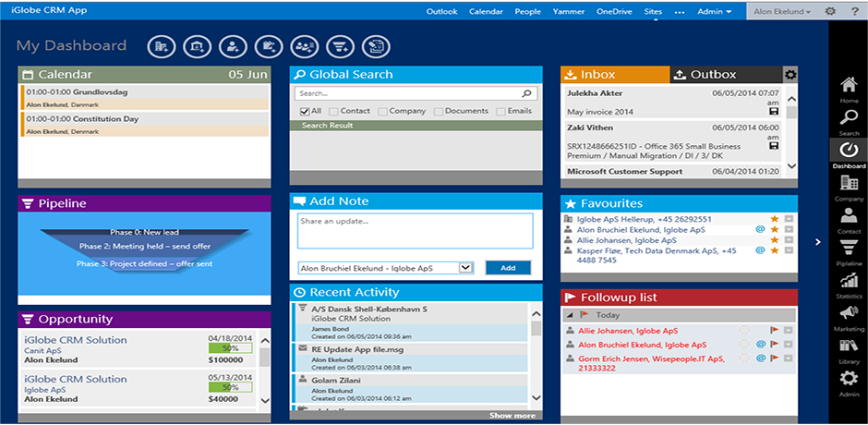
Task: Expand the sidebar with the white arrow
Action: click(x=818, y=241)
